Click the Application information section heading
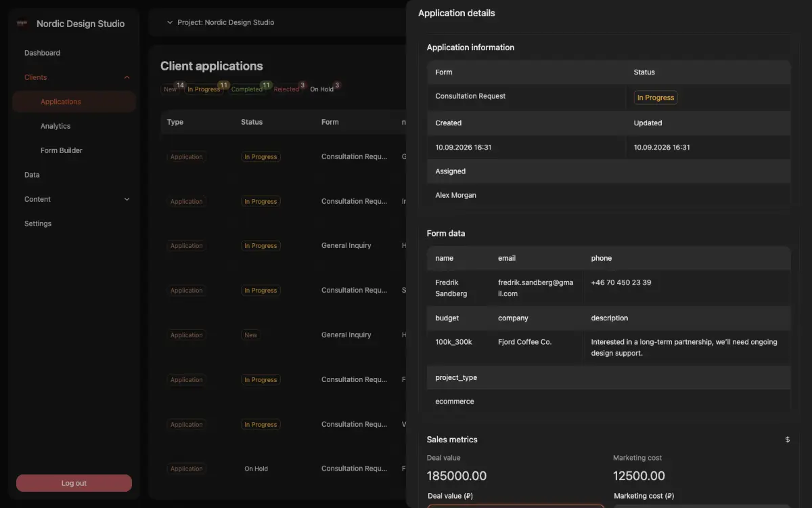 [x=470, y=47]
